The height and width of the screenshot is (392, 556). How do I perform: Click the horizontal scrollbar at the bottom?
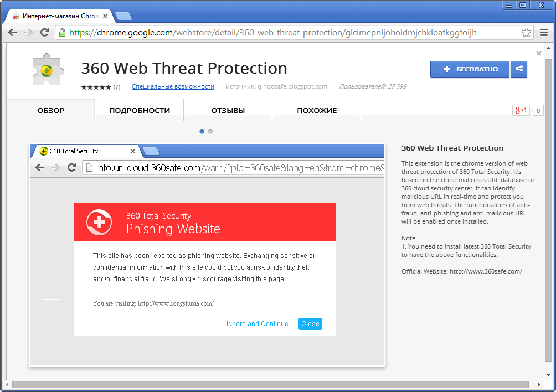coord(271,384)
